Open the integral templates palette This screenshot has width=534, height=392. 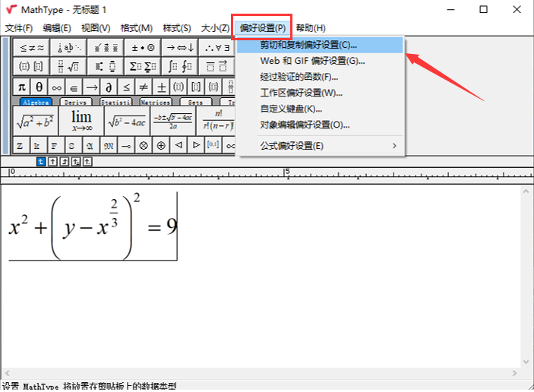pos(180,66)
